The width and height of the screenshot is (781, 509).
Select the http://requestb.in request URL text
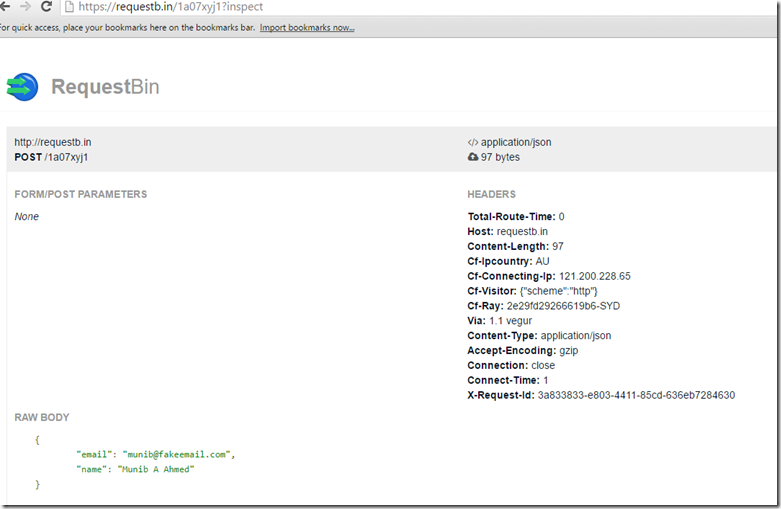53,142
